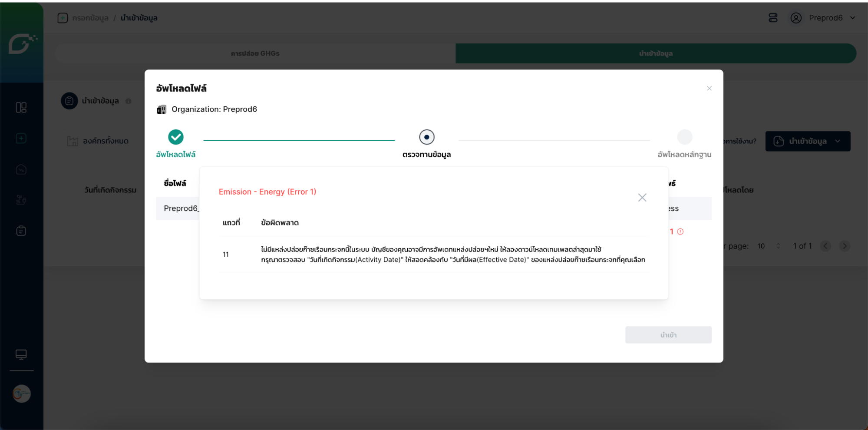Open the clipboard report sidebar icon

point(21,231)
